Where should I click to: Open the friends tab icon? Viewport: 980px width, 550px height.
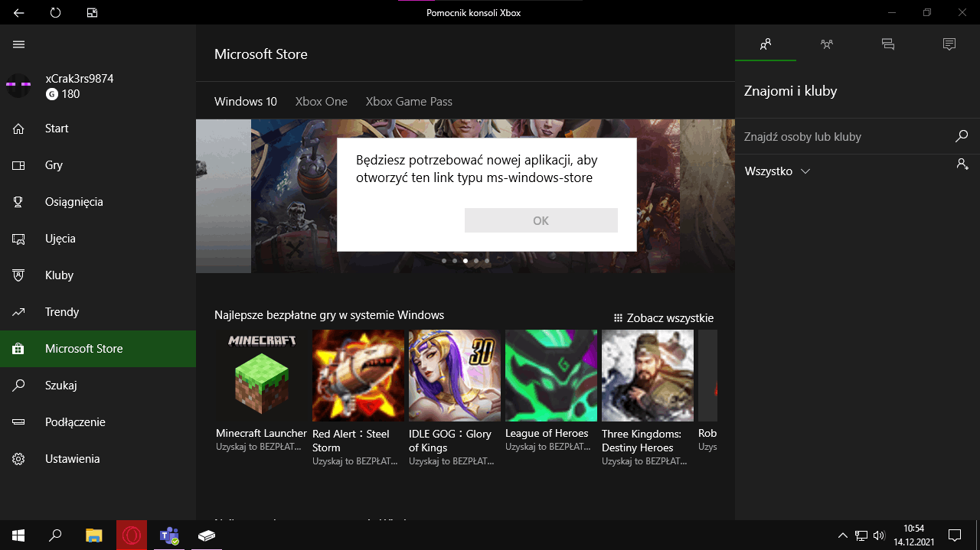point(766,44)
